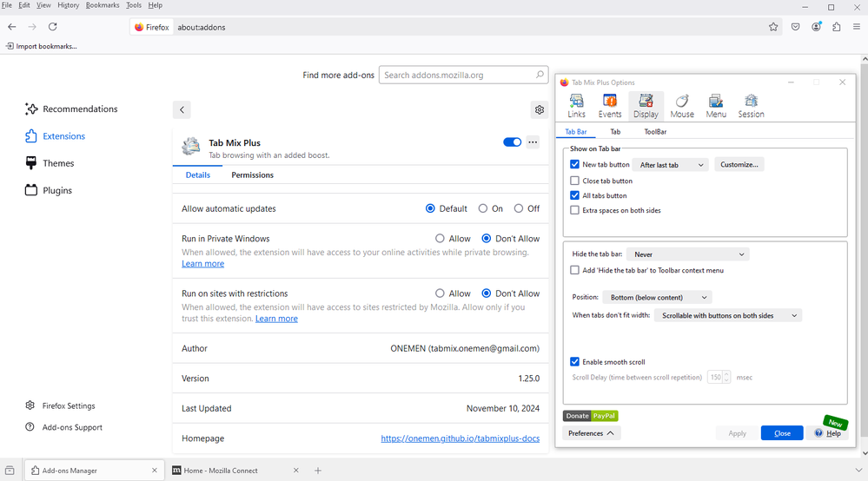
Task: Uncheck the All tabs button checkbox
Action: 574,195
